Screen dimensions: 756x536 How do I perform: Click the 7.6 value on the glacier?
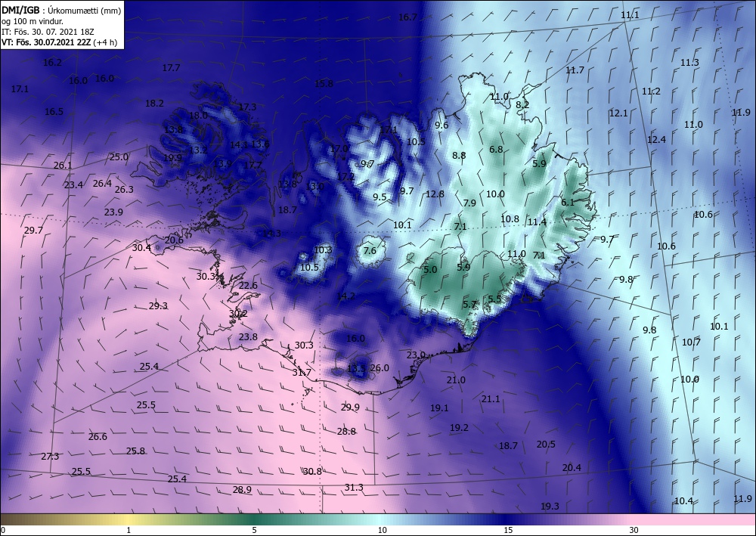pos(370,251)
